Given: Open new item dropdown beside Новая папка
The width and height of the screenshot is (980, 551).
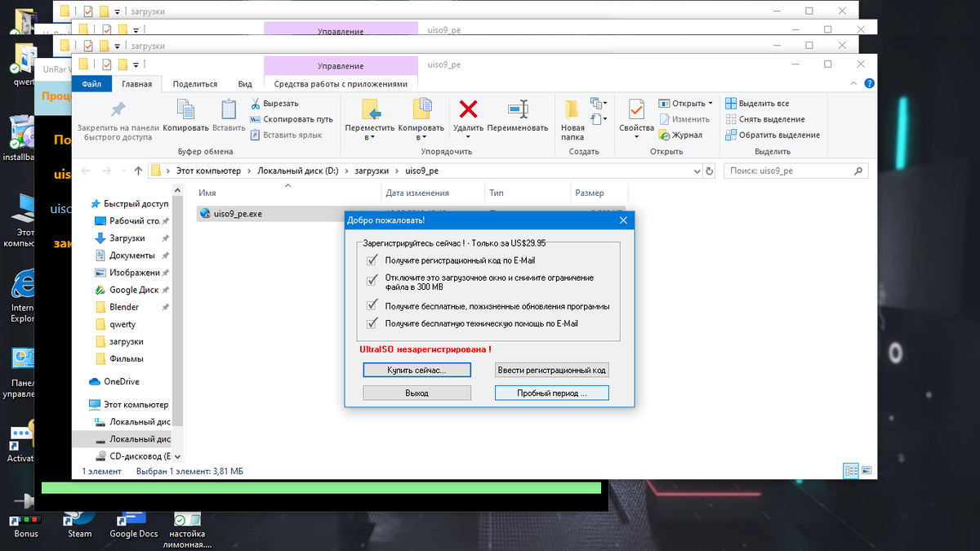Looking at the screenshot, I should click(x=599, y=104).
